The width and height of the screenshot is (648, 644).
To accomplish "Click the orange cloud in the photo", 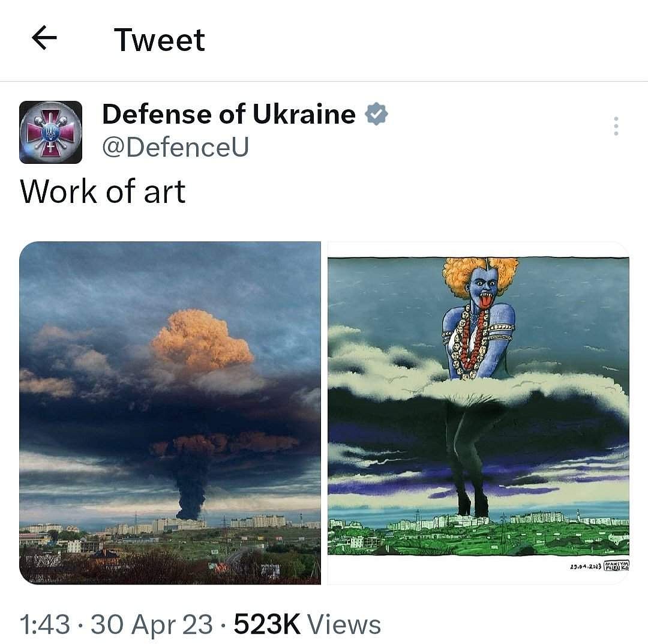I will click(202, 341).
